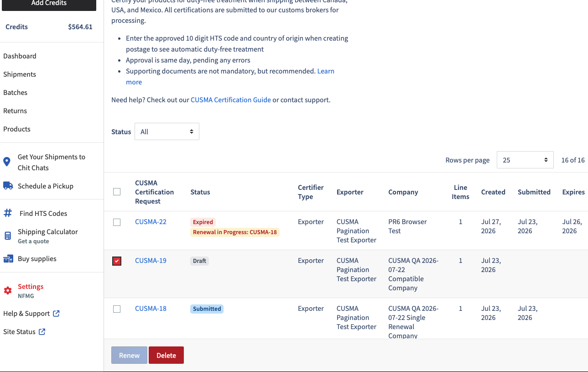Click the map pin icon beside Chit Chats
This screenshot has height=372, width=588.
pyautogui.click(x=7, y=162)
